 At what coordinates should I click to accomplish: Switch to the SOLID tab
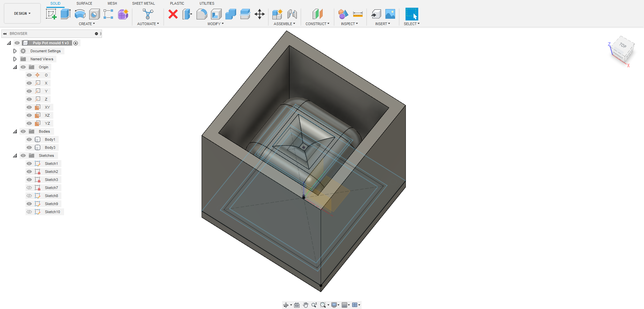click(x=55, y=3)
